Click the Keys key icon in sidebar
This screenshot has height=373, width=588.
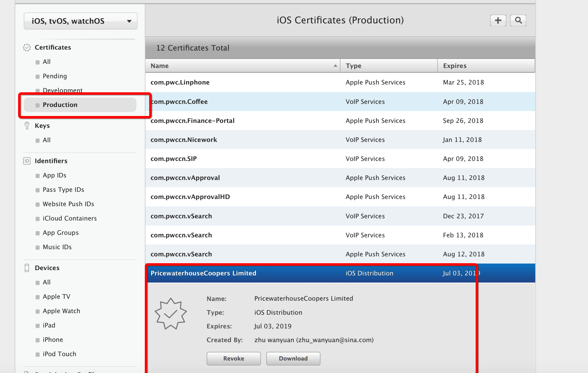click(x=27, y=126)
